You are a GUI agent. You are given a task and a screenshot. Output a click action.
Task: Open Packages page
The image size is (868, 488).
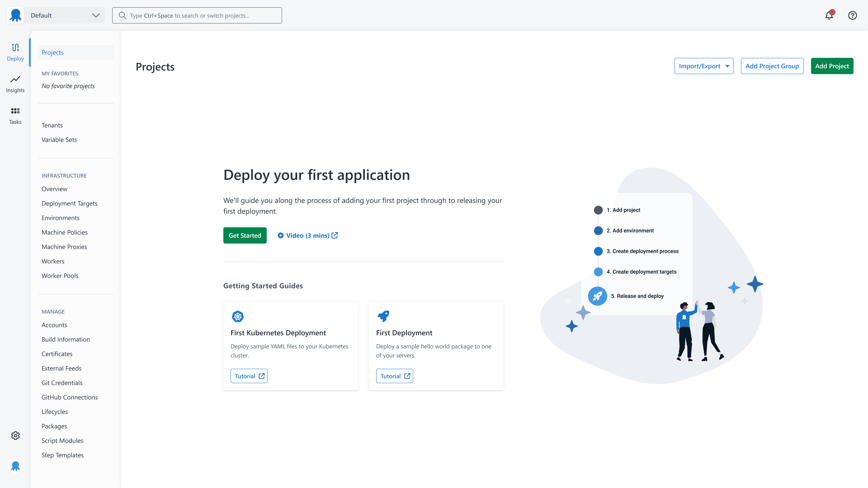pyautogui.click(x=54, y=426)
